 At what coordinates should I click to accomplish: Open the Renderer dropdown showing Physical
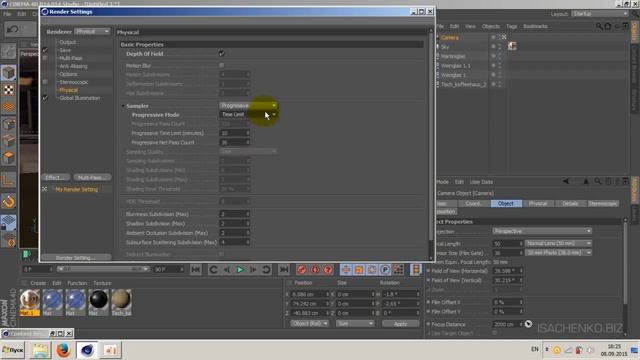tap(92, 31)
